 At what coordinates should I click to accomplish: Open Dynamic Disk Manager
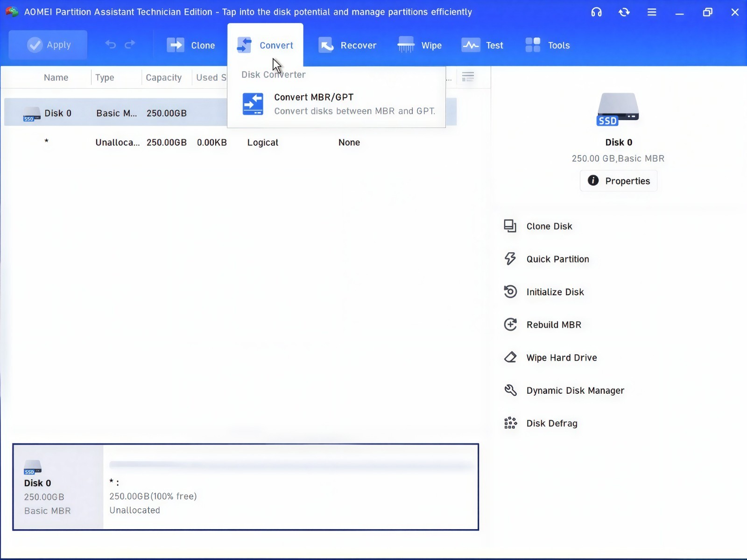(x=575, y=390)
